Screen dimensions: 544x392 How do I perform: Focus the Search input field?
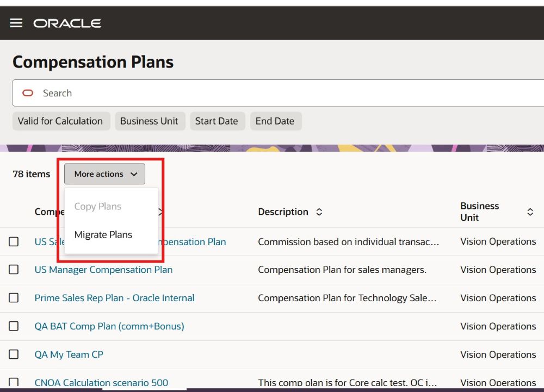278,93
